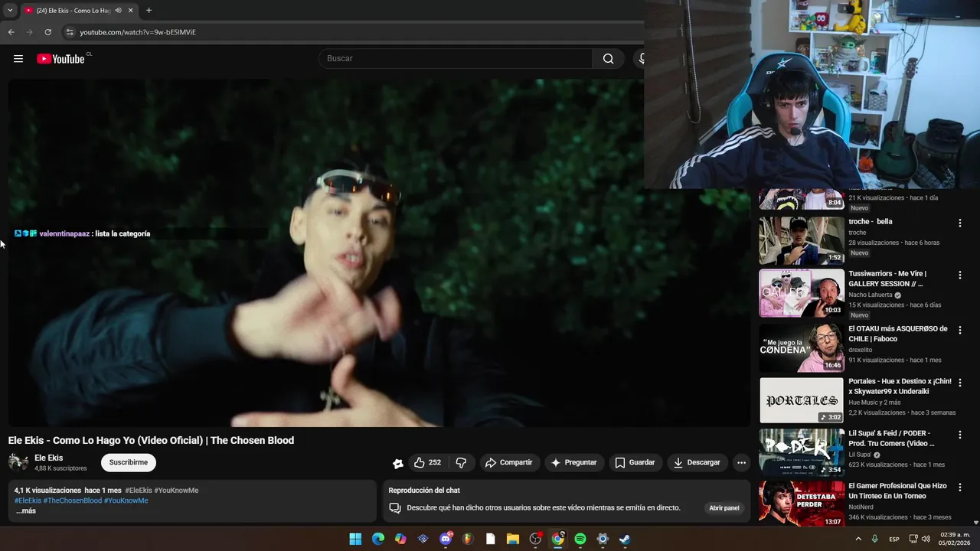Click the #TheChosenBlood hashtag link

pyautogui.click(x=73, y=500)
